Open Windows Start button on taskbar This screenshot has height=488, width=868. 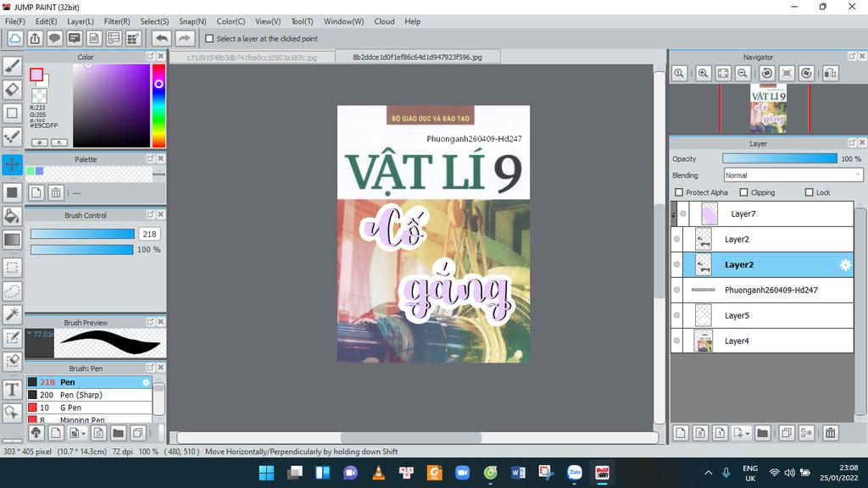click(266, 473)
